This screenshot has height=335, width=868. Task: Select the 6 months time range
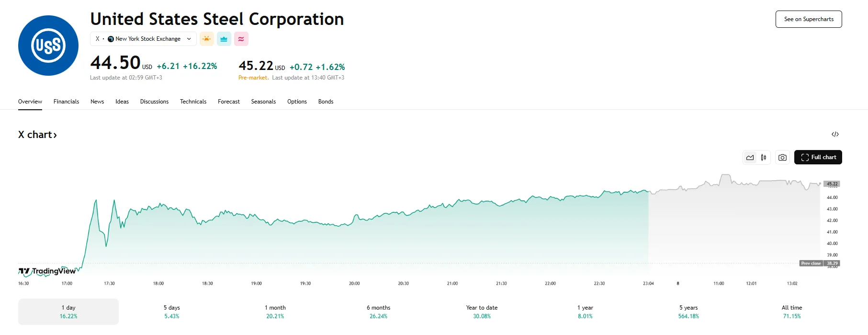coord(378,312)
